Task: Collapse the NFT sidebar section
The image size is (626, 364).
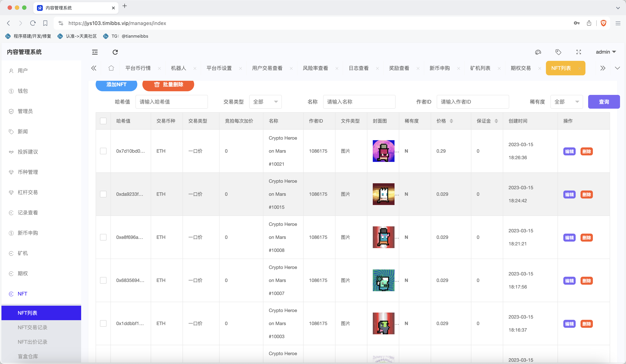Action: click(41, 294)
